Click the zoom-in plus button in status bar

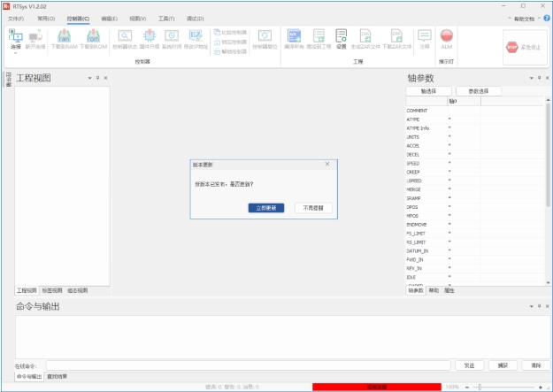point(541,388)
